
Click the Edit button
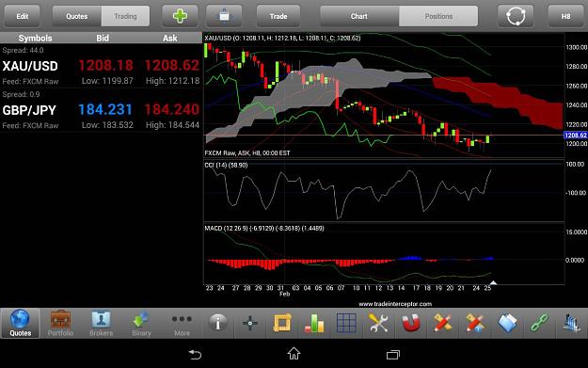[23, 16]
